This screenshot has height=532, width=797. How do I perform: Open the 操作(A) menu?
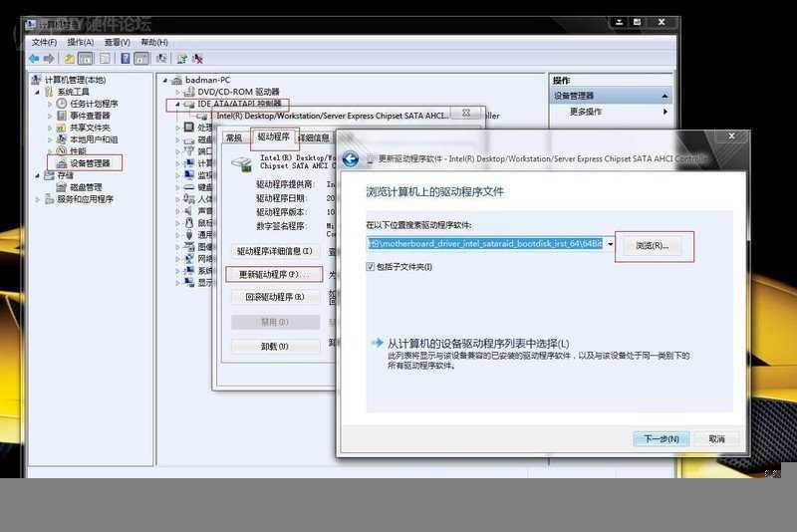coord(81,42)
